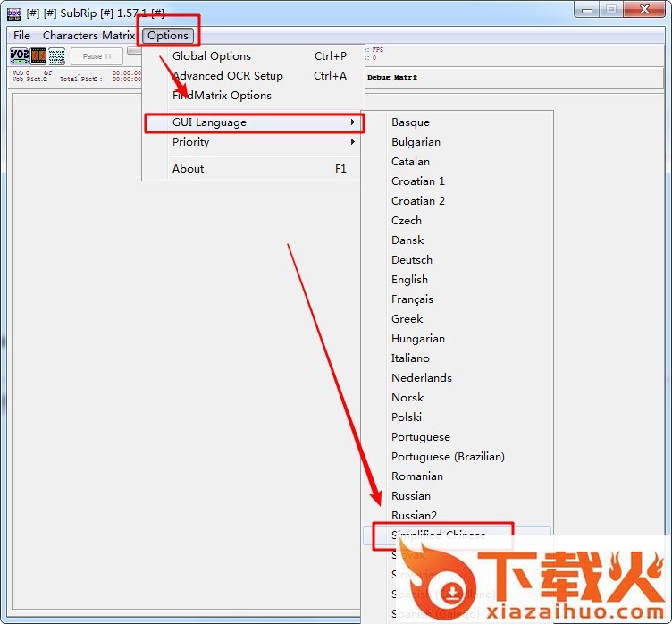Image resolution: width=672 pixels, height=624 pixels.
Task: Click the Options menu
Action: [168, 36]
